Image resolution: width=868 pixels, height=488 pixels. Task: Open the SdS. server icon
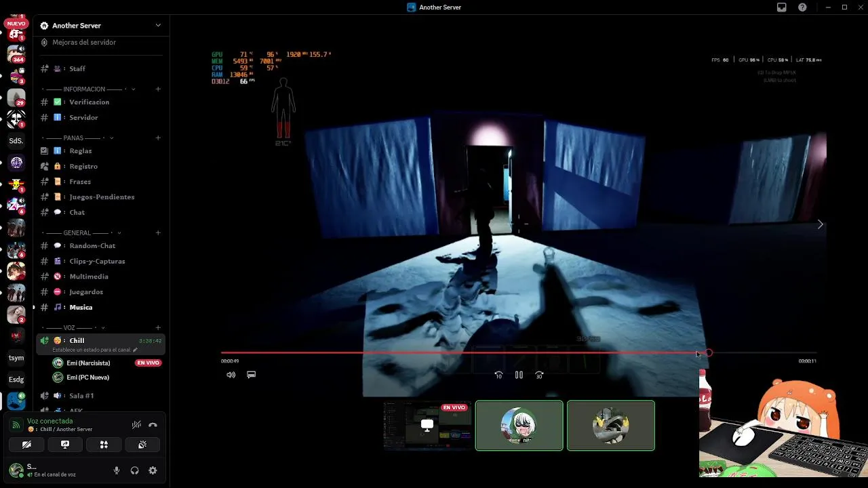[16, 141]
